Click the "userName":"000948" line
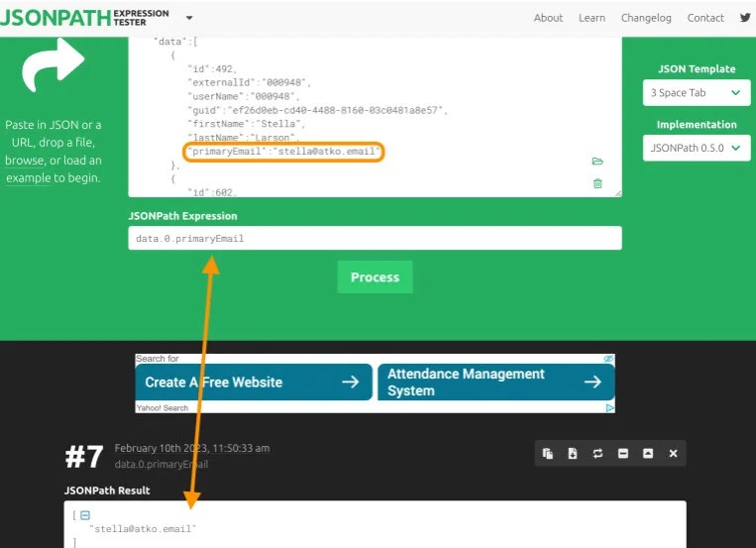The width and height of the screenshot is (756, 548). pyautogui.click(x=244, y=96)
